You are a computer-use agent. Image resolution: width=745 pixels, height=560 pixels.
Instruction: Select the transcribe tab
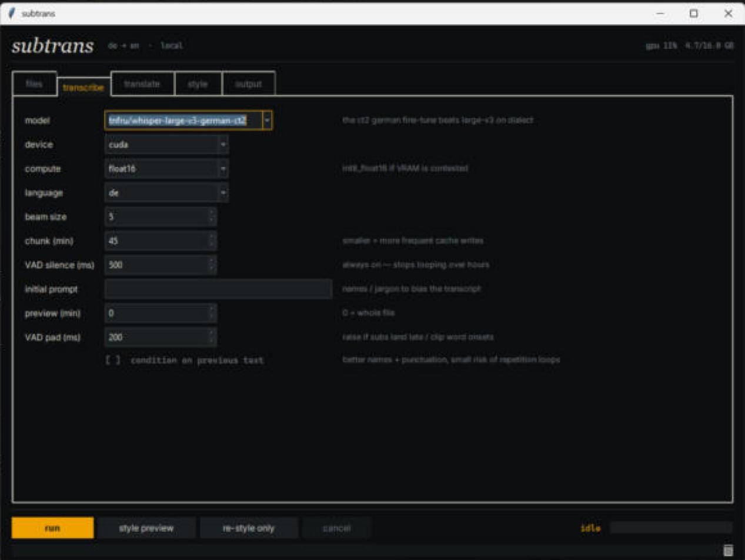coord(83,87)
